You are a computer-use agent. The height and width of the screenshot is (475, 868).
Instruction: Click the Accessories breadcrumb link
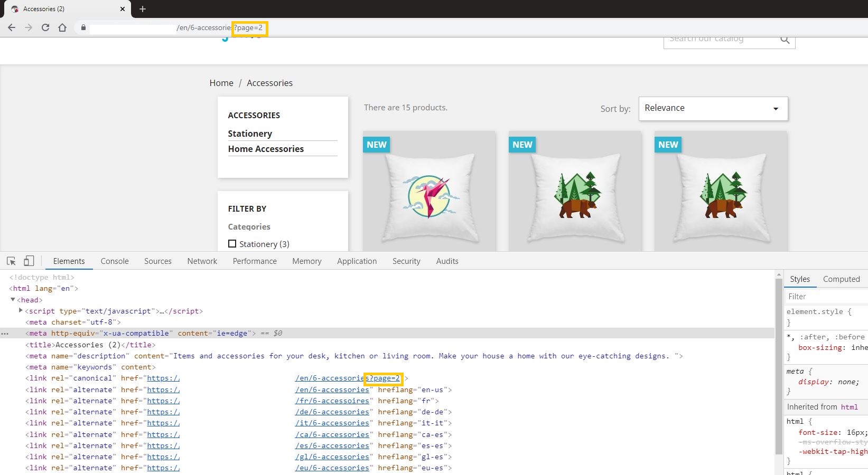269,83
